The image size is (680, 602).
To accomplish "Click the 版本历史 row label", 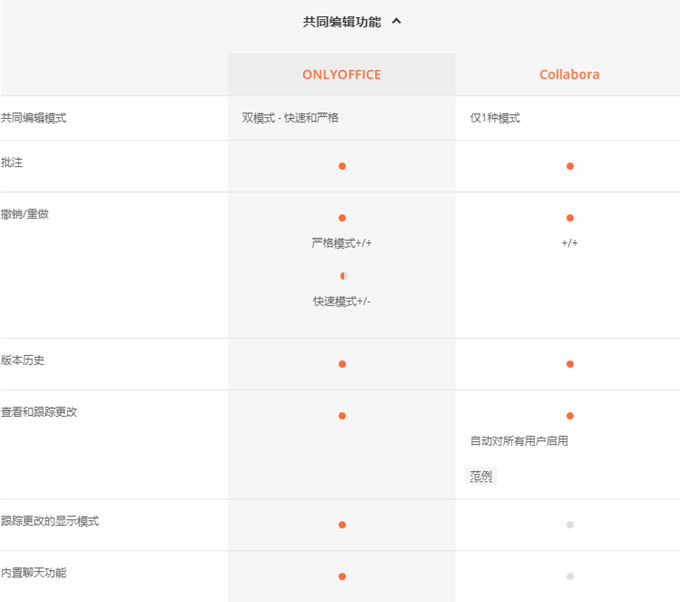I will point(23,360).
